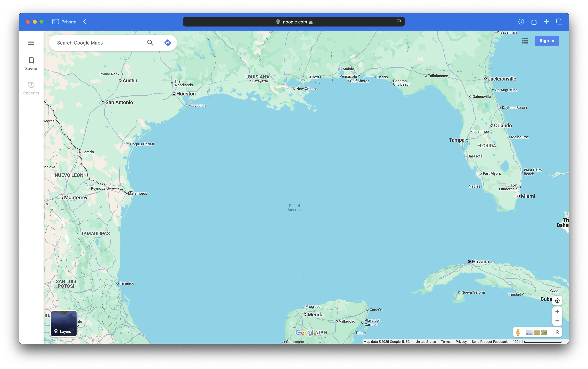588x369 pixels.
Task: Open the Send Product Feedback link
Action: [489, 342]
